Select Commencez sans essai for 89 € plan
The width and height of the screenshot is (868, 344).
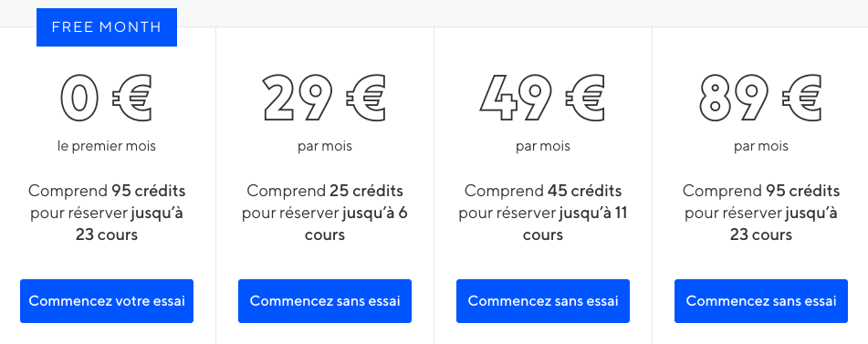point(761,301)
